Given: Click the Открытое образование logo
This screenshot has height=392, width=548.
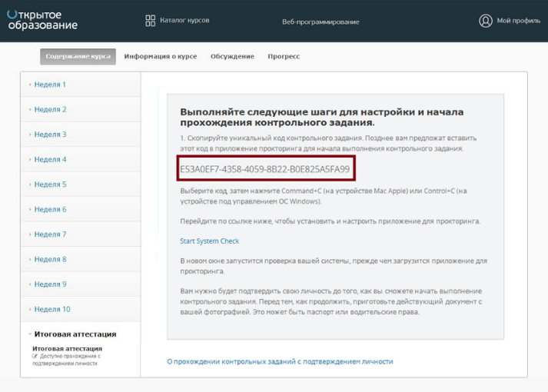Looking at the screenshot, I should pos(42,20).
